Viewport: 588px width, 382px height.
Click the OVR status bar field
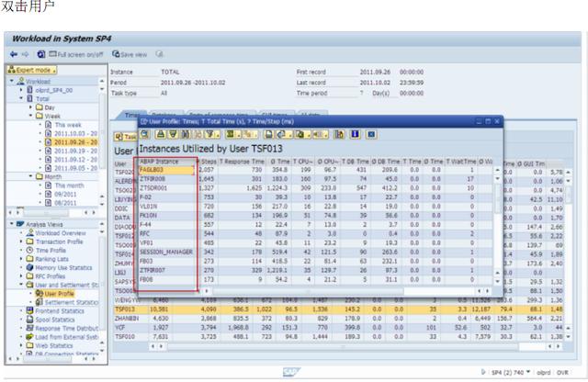[x=562, y=372]
